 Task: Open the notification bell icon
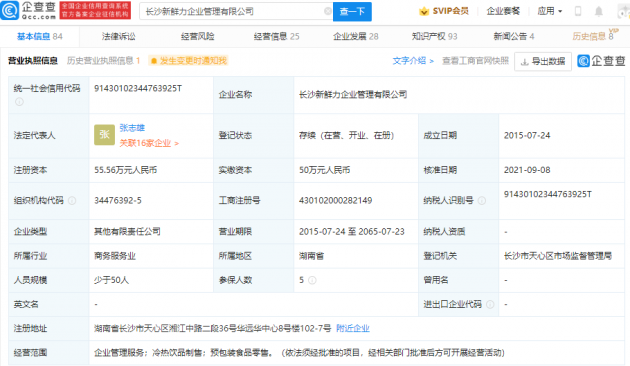(x=599, y=11)
